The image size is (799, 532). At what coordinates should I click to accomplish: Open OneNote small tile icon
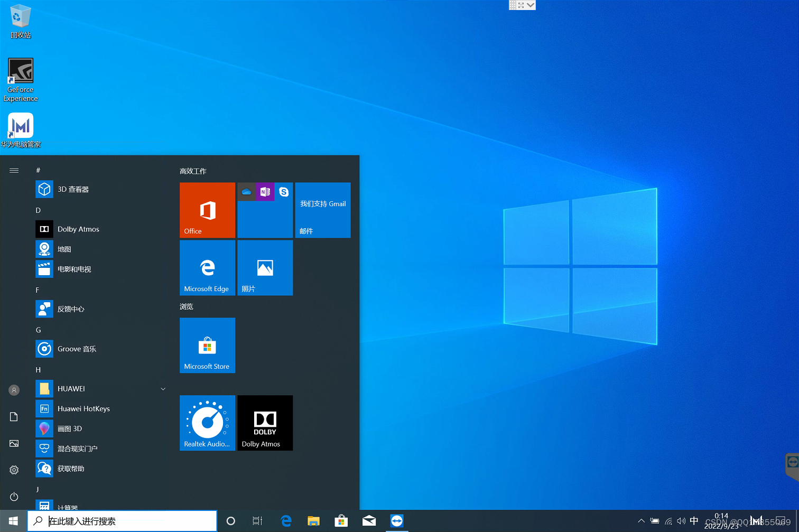tap(265, 192)
